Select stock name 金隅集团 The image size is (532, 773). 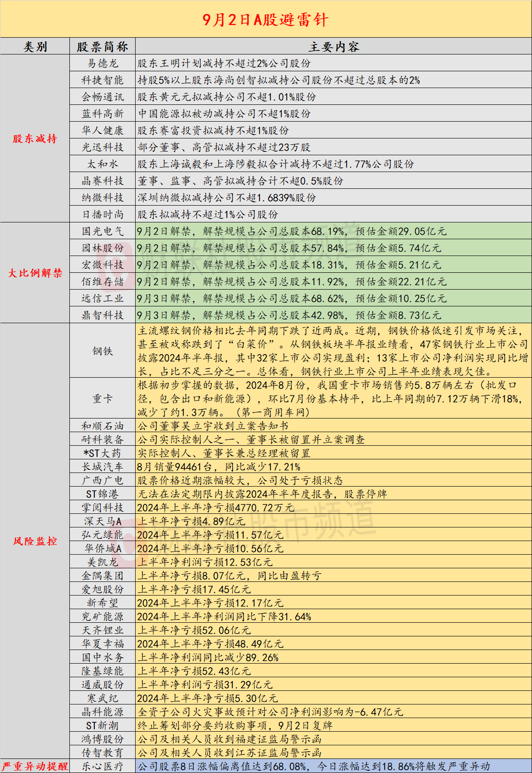click(x=102, y=576)
